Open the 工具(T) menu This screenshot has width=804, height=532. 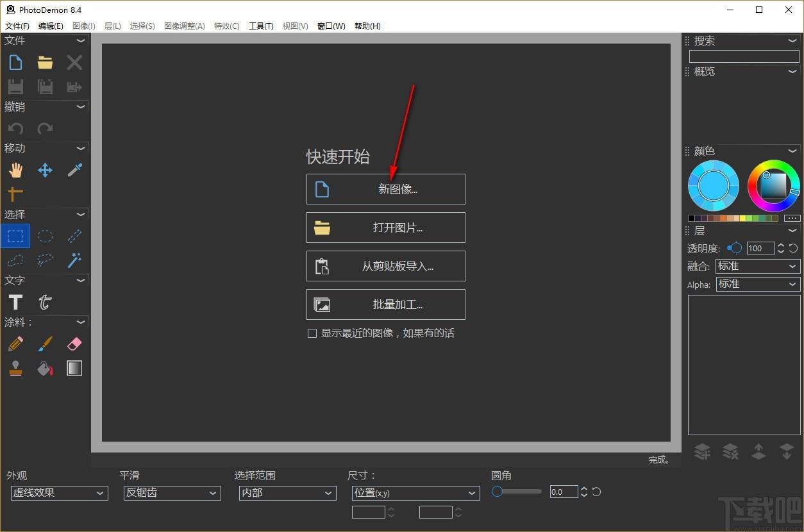[x=261, y=26]
